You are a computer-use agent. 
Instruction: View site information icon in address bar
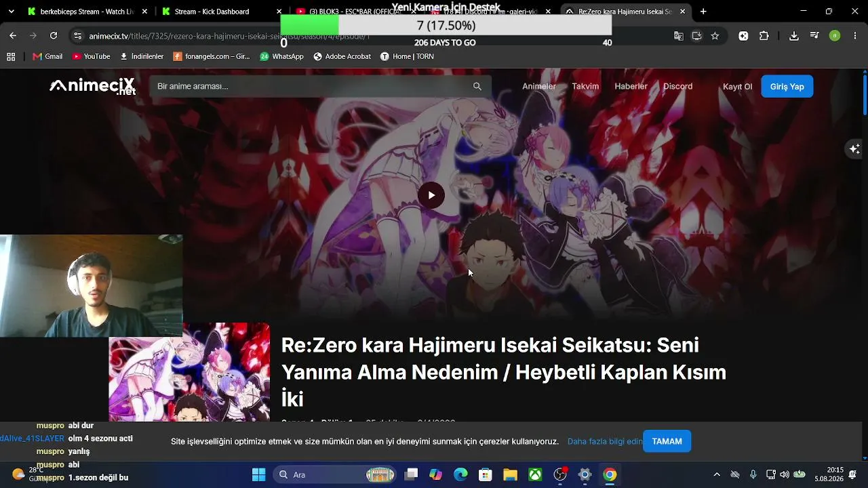click(77, 36)
